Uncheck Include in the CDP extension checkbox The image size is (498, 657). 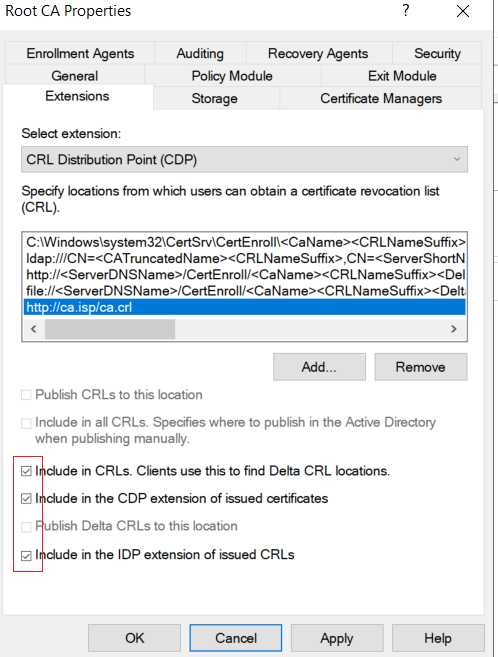pos(26,499)
